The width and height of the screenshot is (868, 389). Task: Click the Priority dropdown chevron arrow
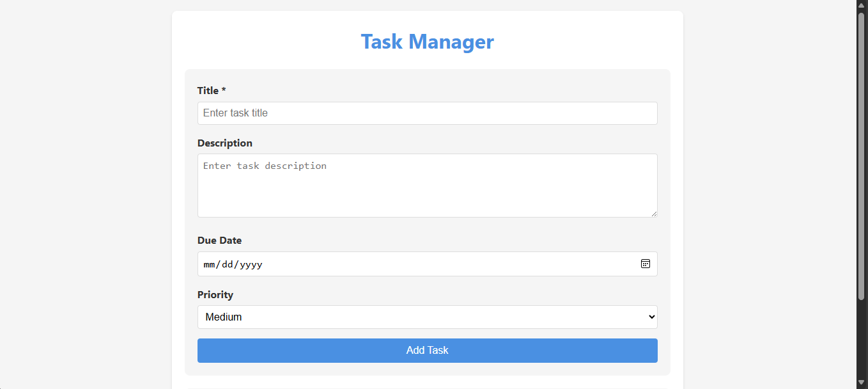click(x=651, y=317)
